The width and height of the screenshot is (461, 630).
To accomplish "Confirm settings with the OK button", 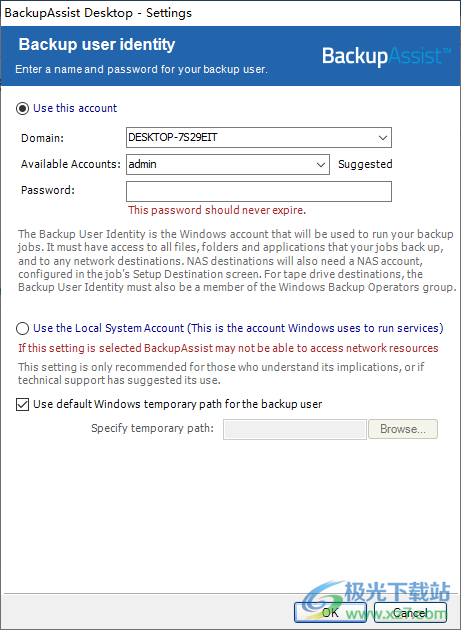I will [x=330, y=612].
